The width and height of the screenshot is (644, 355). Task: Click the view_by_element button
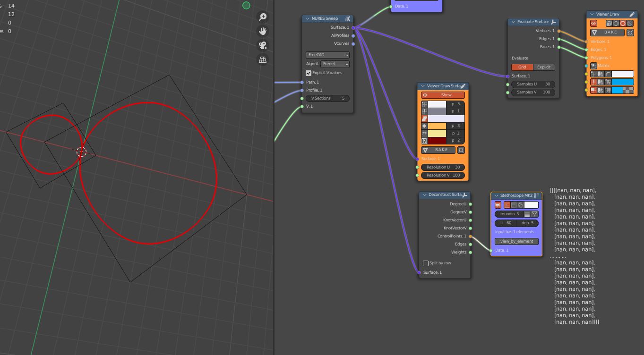point(516,241)
